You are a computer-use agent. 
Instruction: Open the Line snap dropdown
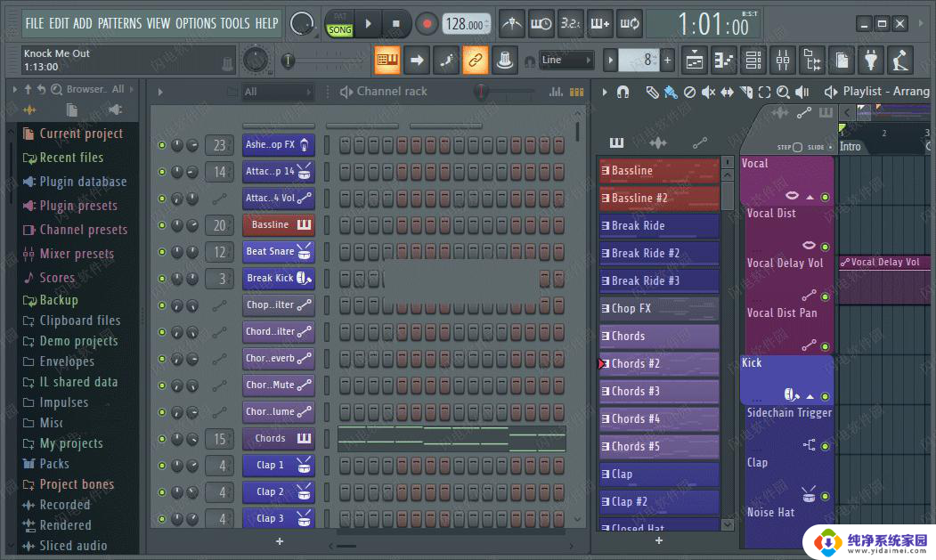click(x=566, y=60)
